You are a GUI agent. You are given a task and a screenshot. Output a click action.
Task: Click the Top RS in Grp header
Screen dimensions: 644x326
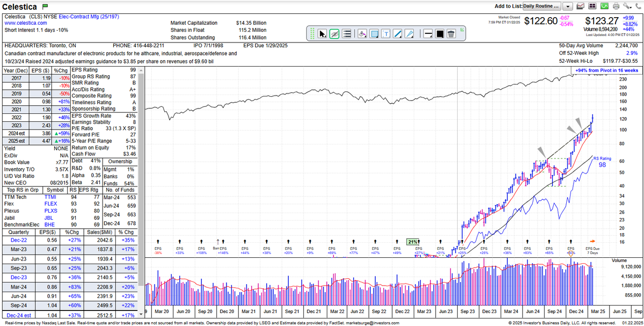pos(21,190)
